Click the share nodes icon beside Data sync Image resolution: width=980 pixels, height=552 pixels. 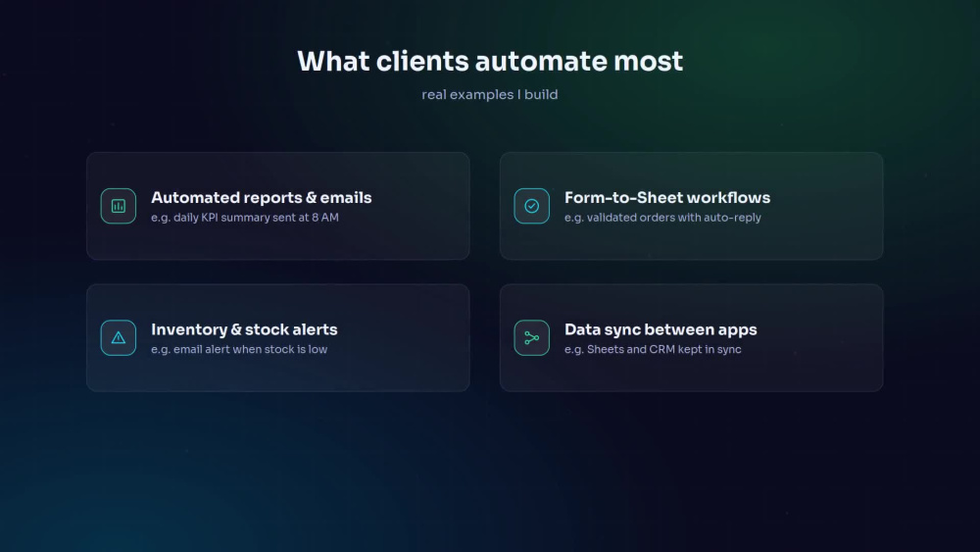pyautogui.click(x=532, y=337)
